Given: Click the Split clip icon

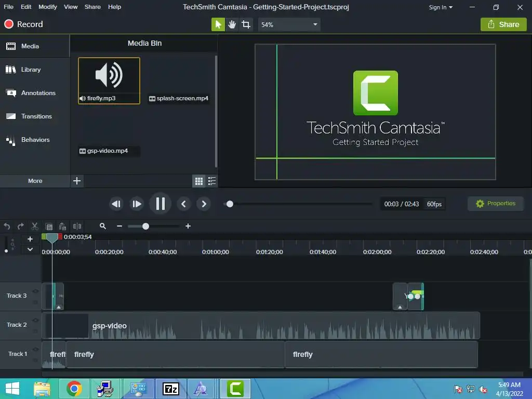Looking at the screenshot, I should click(x=77, y=226).
